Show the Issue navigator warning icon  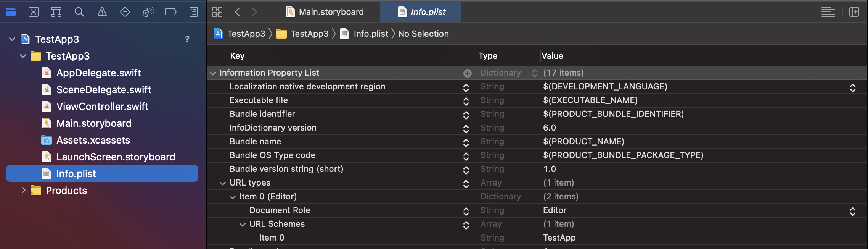(102, 12)
